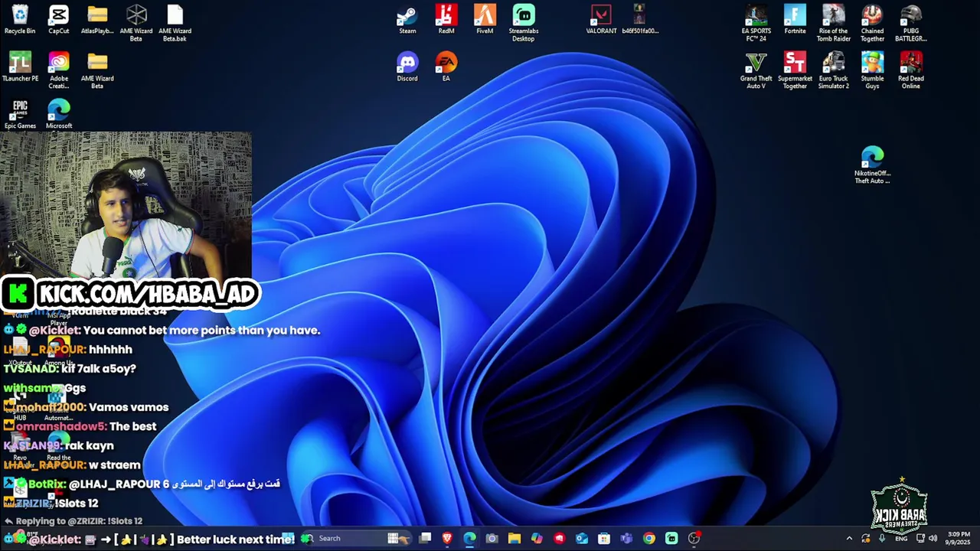Open Discord desktop shortcut
Image resolution: width=980 pixels, height=551 pixels.
click(x=407, y=67)
